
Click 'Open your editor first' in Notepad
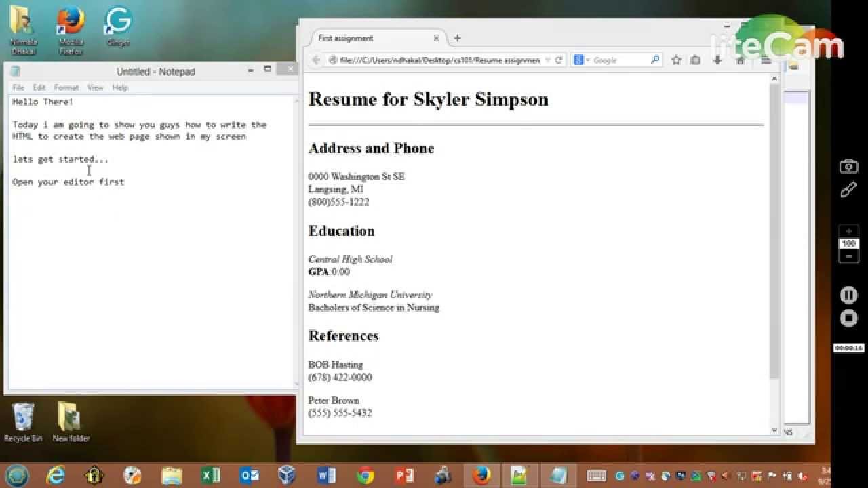(68, 182)
